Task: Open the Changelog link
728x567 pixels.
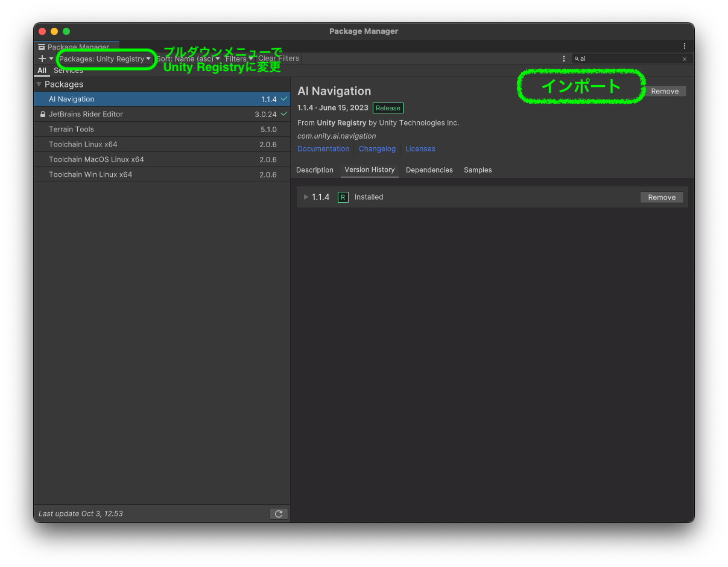Action: point(377,149)
